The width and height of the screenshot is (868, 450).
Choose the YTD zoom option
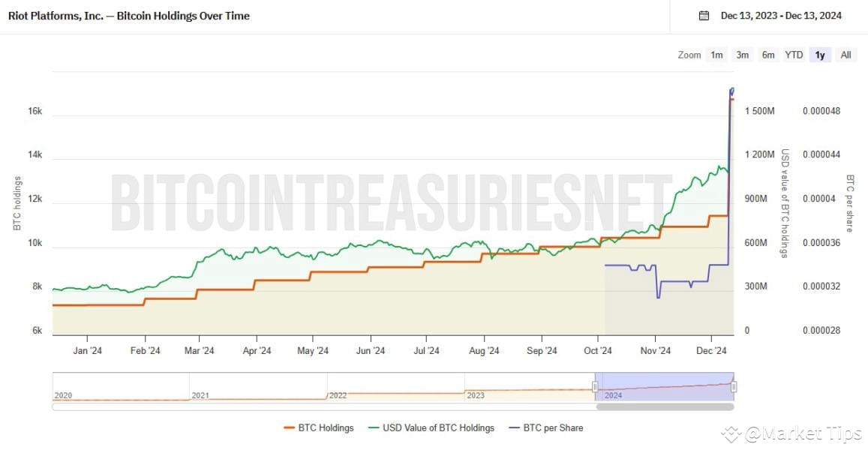coord(794,55)
